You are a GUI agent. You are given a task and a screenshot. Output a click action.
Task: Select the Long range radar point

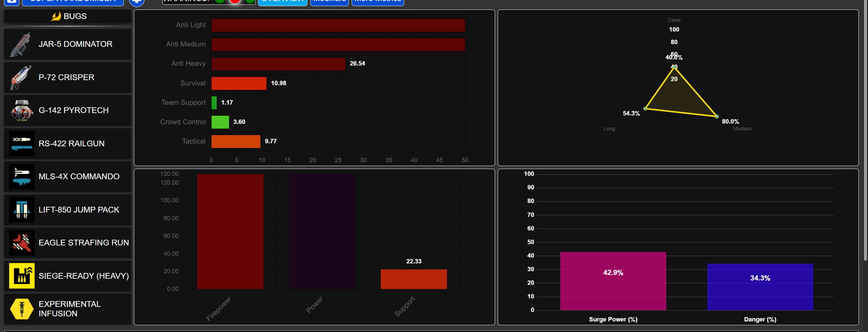click(x=645, y=109)
